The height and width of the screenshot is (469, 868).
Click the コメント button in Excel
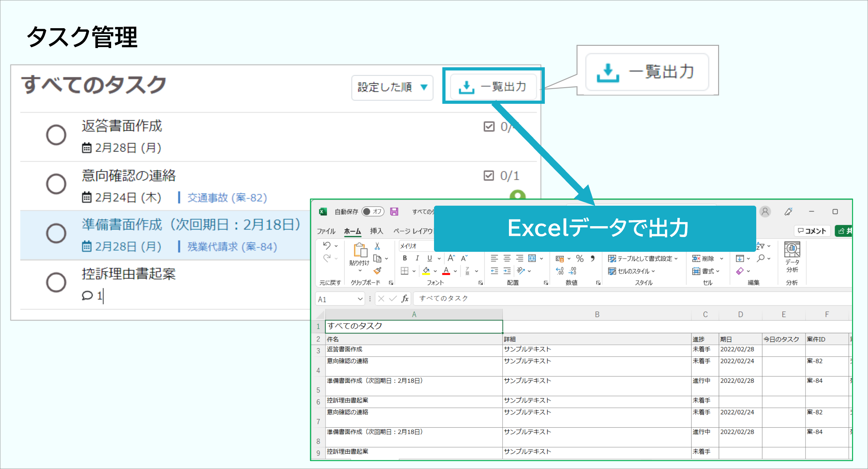tap(812, 231)
